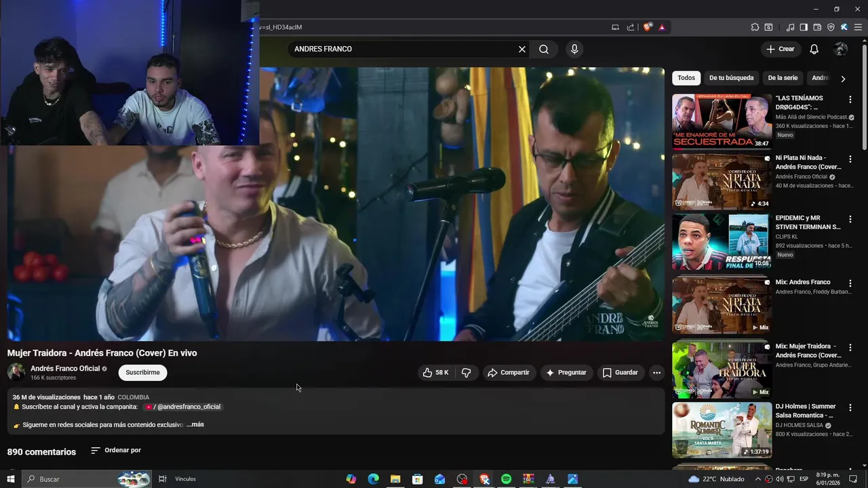Open Spotify from the taskbar
The width and height of the screenshot is (868, 488).
pos(506,479)
